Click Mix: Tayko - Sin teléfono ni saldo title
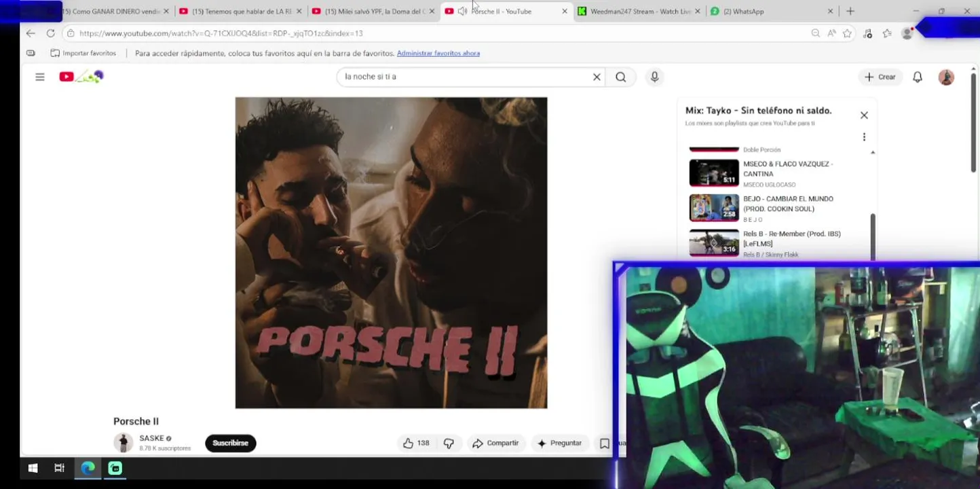The width and height of the screenshot is (980, 489). [758, 110]
